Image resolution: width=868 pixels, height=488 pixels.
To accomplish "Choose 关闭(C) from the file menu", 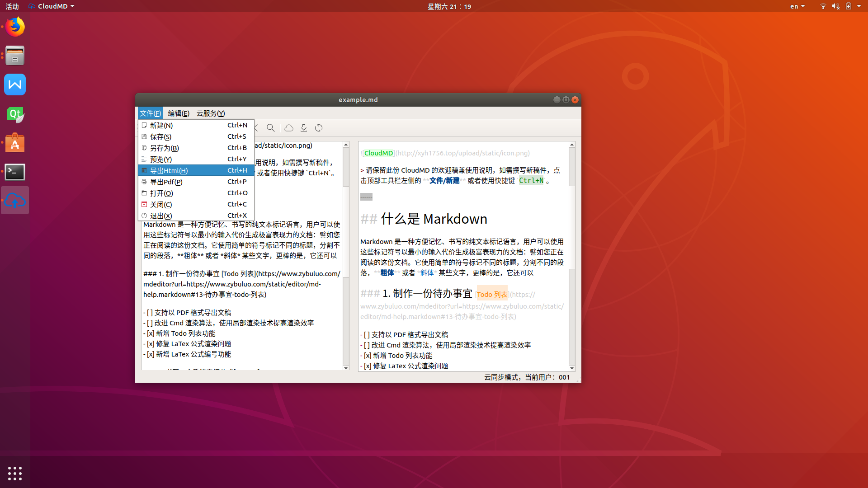I will point(196,204).
